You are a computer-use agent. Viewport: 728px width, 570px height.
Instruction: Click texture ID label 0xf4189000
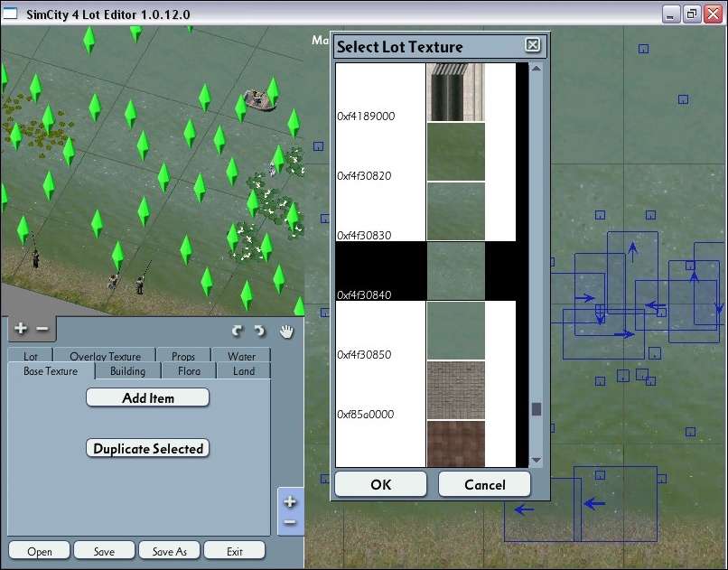(x=366, y=116)
